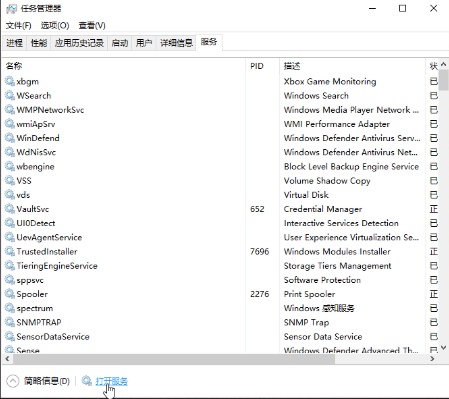Switch to the 应用历史记录 tab
The image size is (449, 399).
pos(79,43)
